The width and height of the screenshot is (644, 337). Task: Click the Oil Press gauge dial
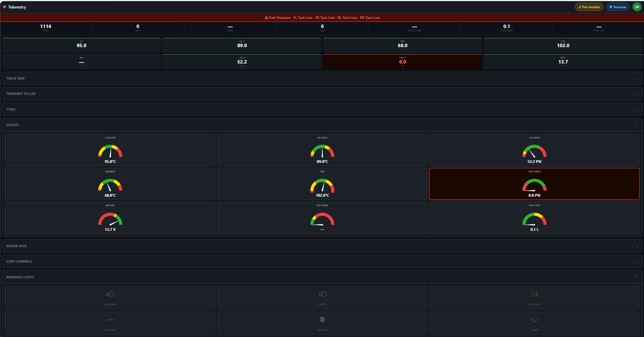coord(534,151)
